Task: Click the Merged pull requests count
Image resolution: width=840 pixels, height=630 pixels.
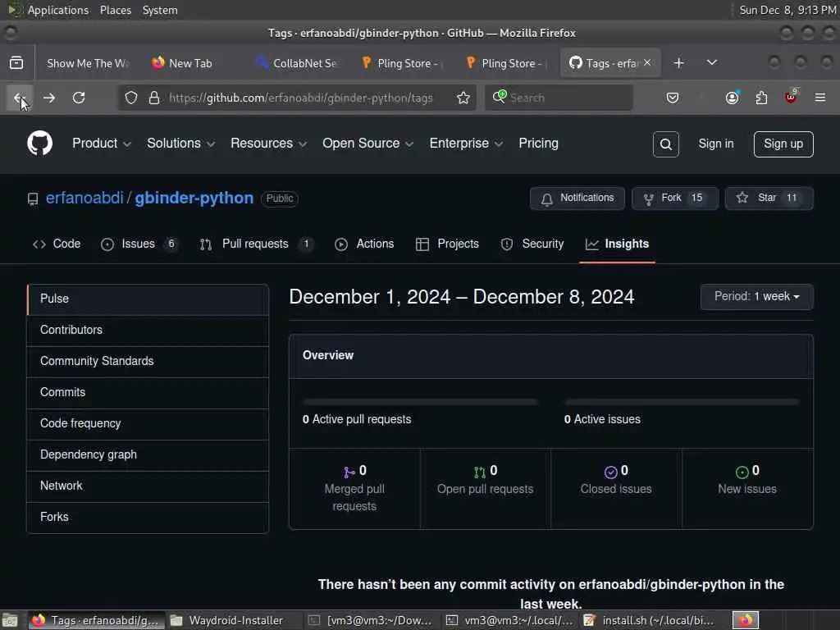Action: (354, 489)
